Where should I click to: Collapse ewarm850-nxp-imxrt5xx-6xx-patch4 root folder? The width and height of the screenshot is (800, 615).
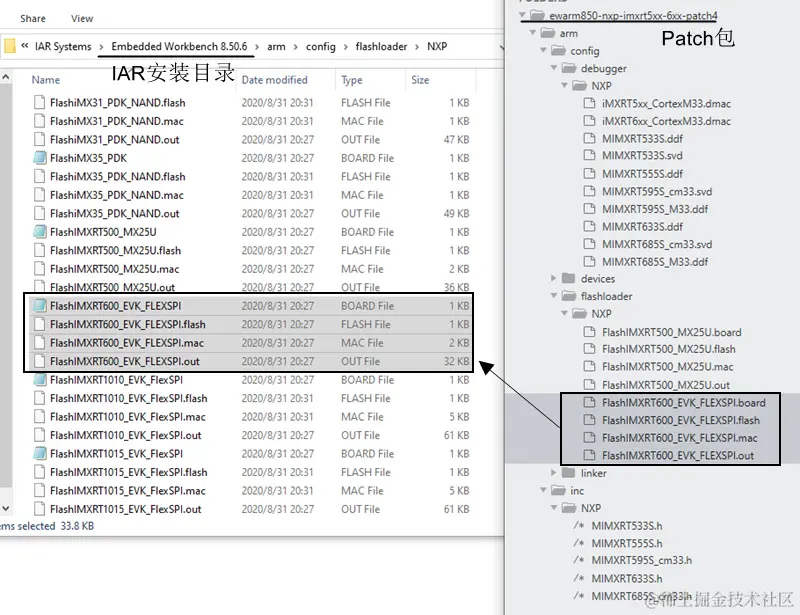tap(522, 15)
